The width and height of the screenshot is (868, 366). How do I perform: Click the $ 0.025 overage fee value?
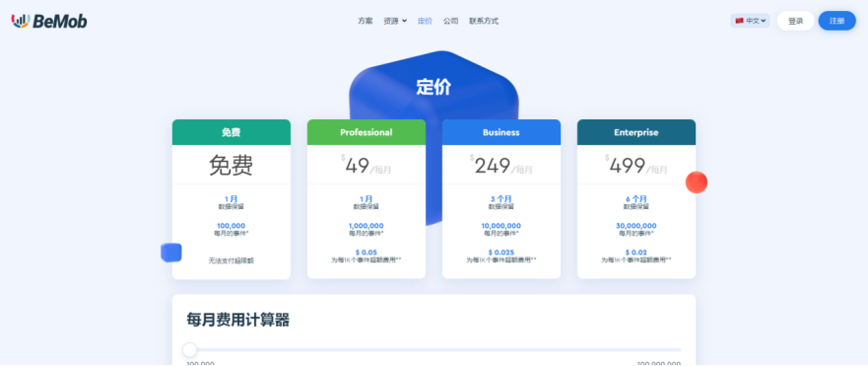[501, 253]
